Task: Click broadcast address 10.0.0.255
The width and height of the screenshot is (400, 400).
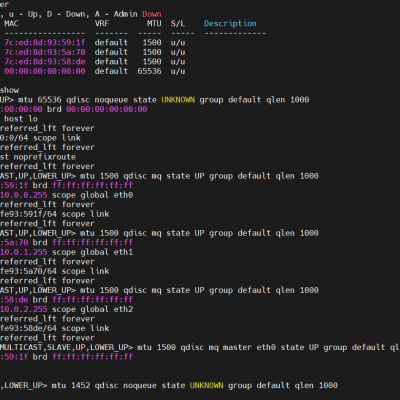Action: [24, 195]
